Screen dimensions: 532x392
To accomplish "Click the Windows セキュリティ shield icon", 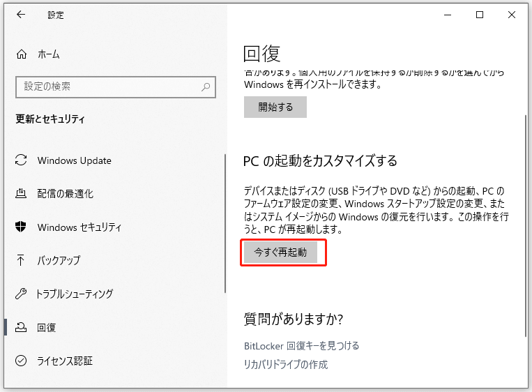I will pos(21,227).
